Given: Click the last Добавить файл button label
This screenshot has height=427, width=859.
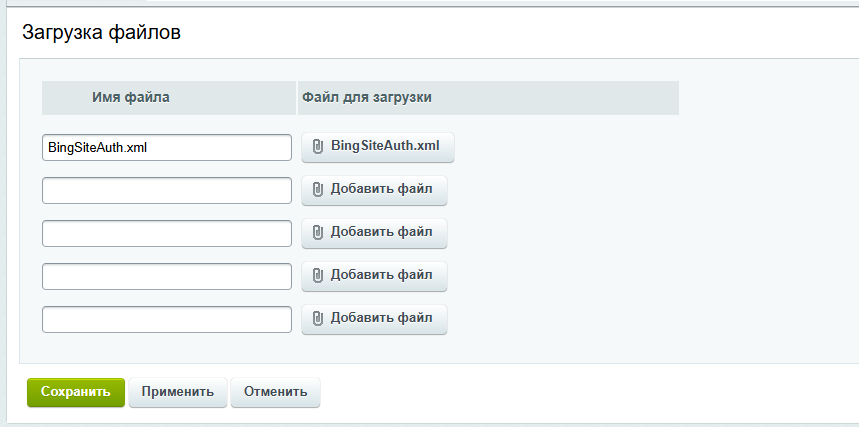Looking at the screenshot, I should 381,318.
